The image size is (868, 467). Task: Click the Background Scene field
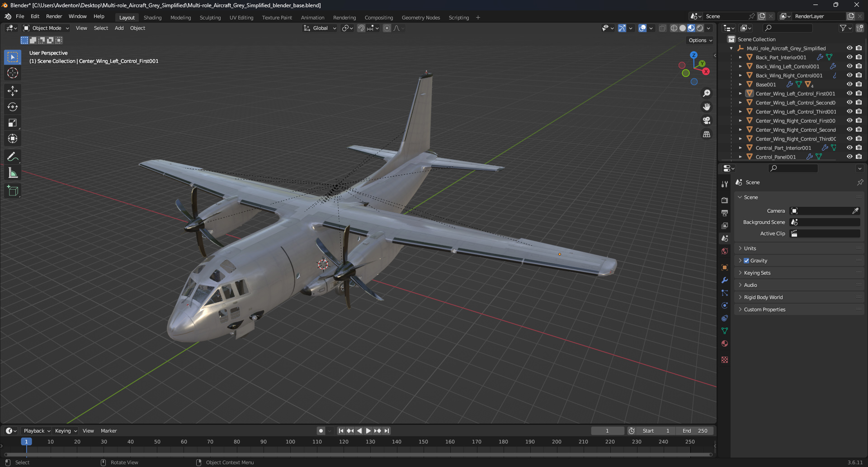coord(825,222)
